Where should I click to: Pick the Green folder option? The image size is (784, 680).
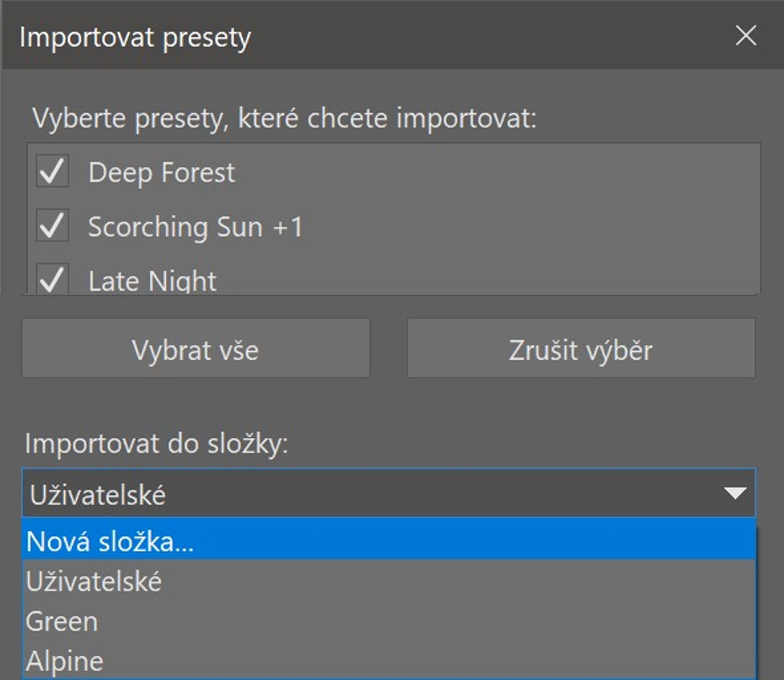point(389,621)
